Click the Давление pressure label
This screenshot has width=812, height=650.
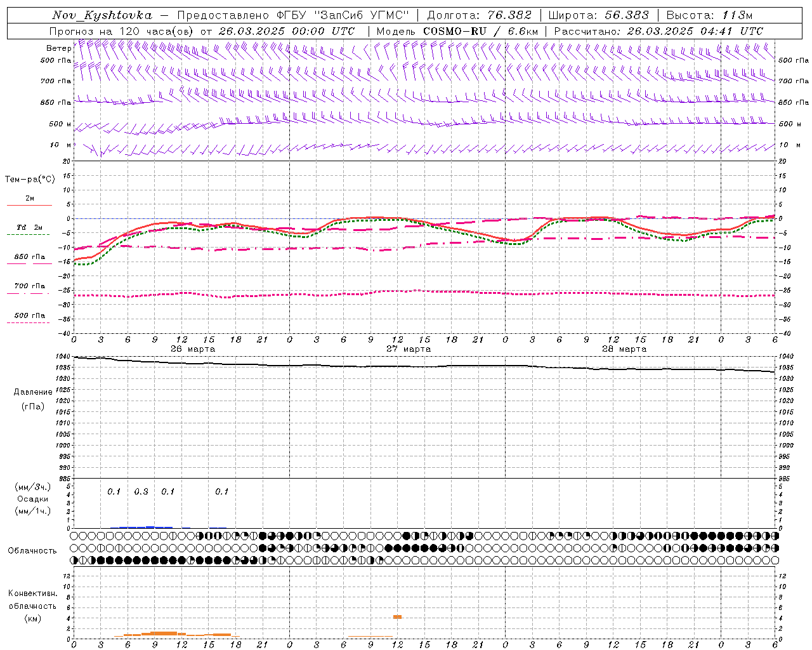click(33, 392)
